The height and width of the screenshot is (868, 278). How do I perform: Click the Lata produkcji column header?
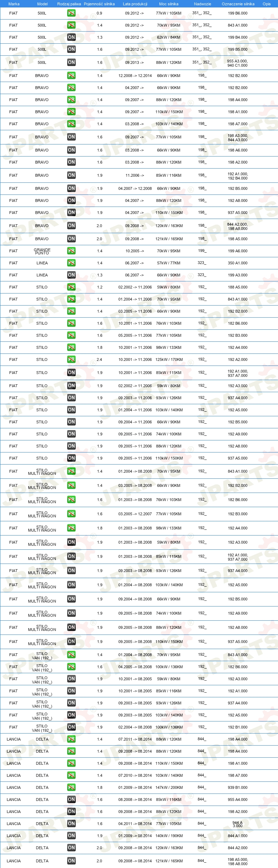click(x=135, y=4)
